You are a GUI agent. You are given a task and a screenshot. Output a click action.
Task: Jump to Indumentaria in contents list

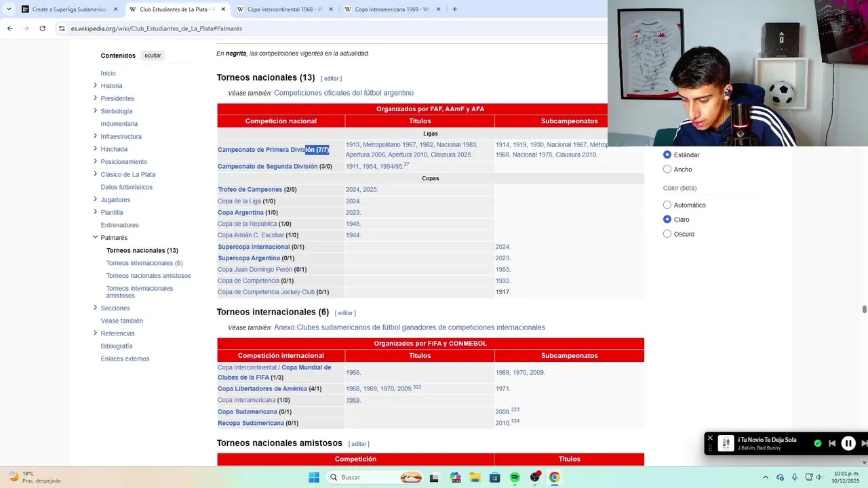pyautogui.click(x=119, y=124)
